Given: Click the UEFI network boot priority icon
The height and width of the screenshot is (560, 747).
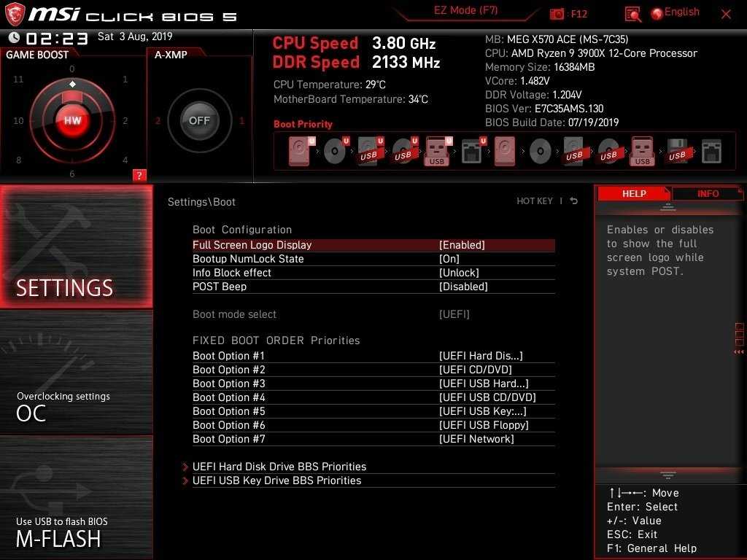Looking at the screenshot, I should (472, 152).
